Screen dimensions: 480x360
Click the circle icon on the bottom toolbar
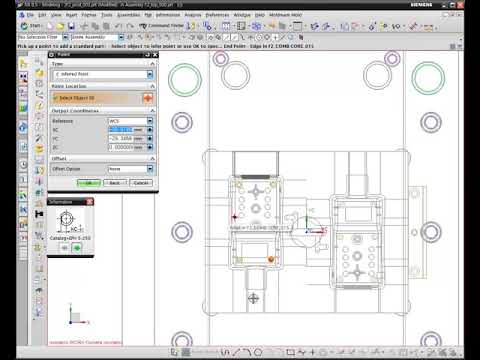tap(258, 352)
